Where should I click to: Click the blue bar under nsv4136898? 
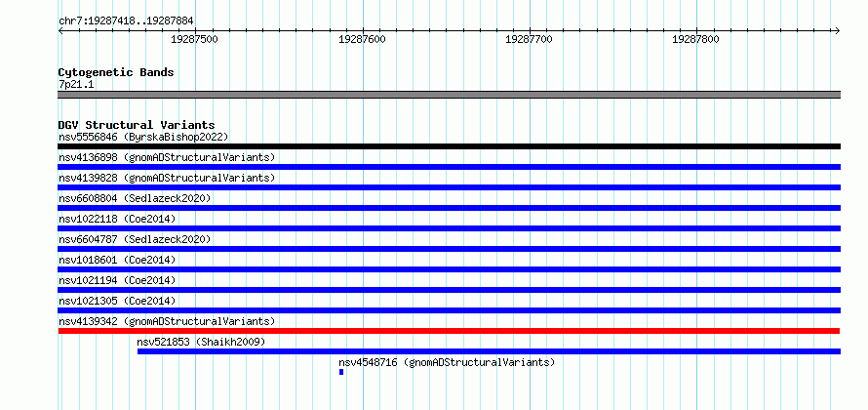pos(449,167)
